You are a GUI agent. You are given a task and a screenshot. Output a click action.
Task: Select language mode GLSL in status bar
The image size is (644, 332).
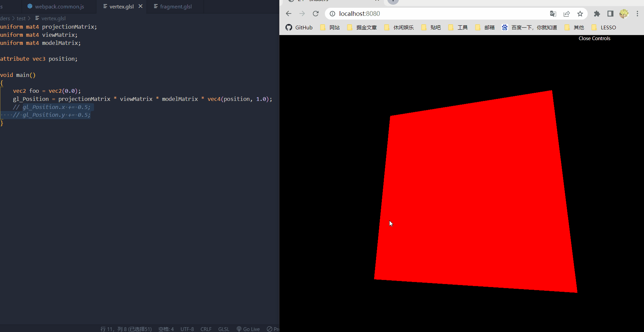click(x=224, y=329)
